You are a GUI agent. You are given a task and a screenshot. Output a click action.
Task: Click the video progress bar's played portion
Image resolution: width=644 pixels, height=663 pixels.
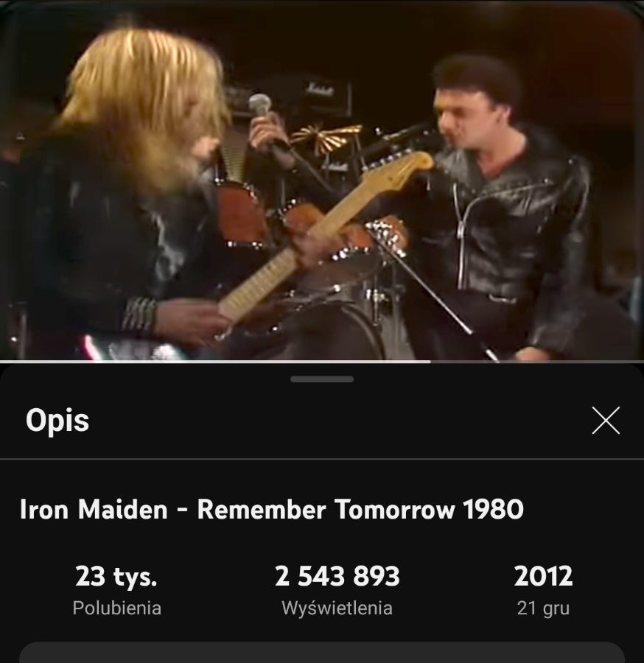point(215,362)
